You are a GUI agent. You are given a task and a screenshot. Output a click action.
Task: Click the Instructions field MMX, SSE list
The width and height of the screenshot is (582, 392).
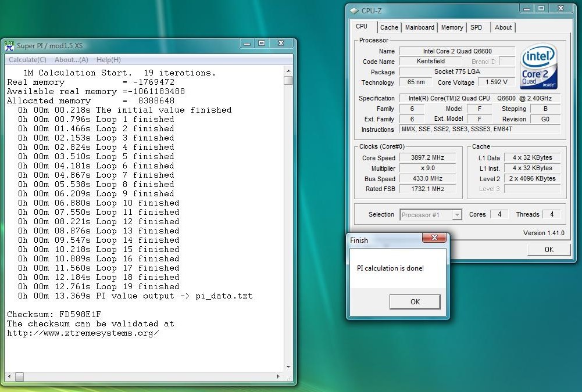[480, 129]
